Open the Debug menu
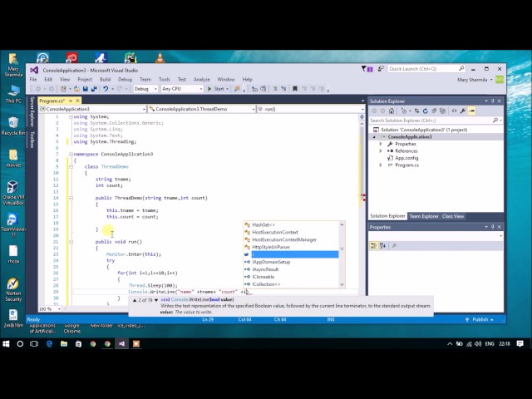532x399 pixels. click(125, 80)
